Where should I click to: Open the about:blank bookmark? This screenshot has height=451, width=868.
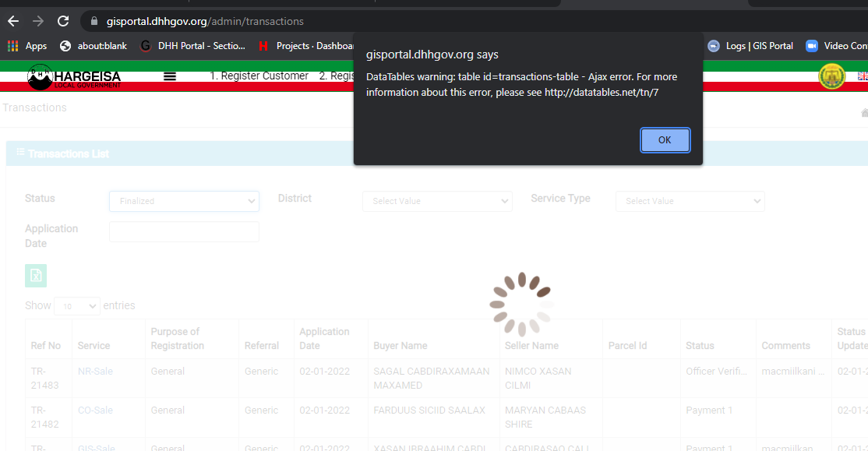[x=94, y=46]
